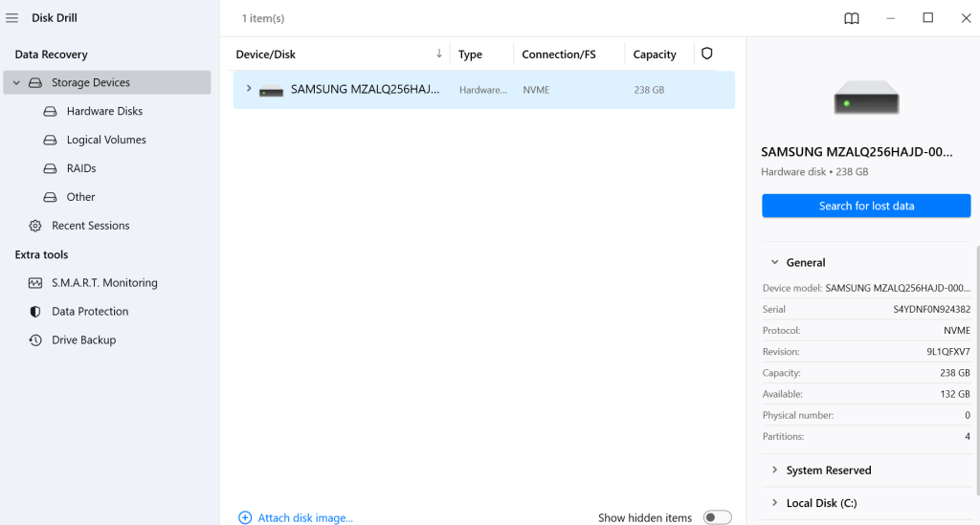Click the large disk image in details panel
Screen dimensions: 980x525
(x=866, y=98)
